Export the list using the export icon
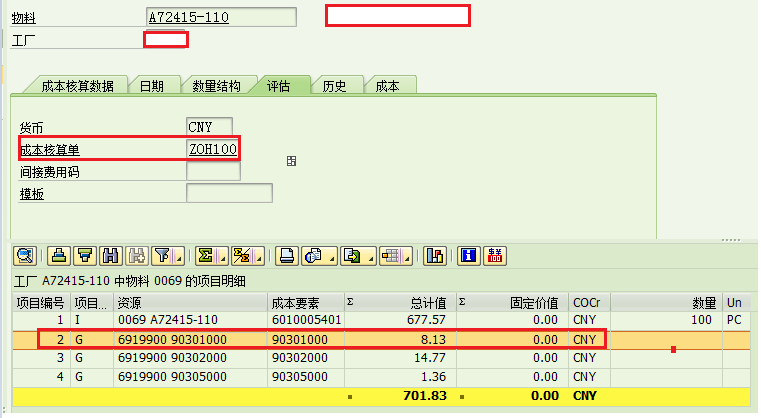The image size is (761, 418). [x=353, y=255]
